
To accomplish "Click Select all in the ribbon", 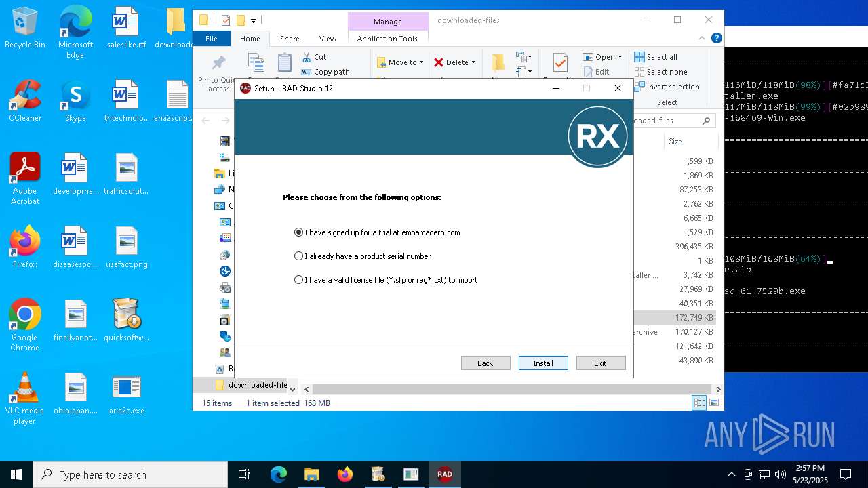I will 656,57.
